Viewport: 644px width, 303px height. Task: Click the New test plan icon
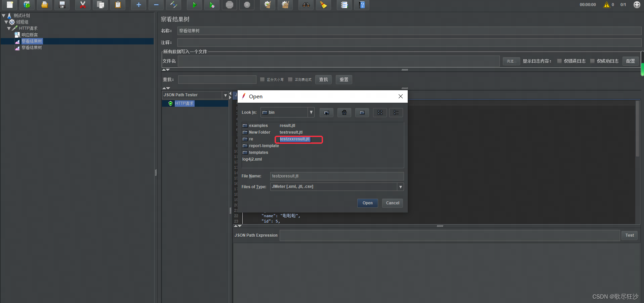click(x=10, y=5)
